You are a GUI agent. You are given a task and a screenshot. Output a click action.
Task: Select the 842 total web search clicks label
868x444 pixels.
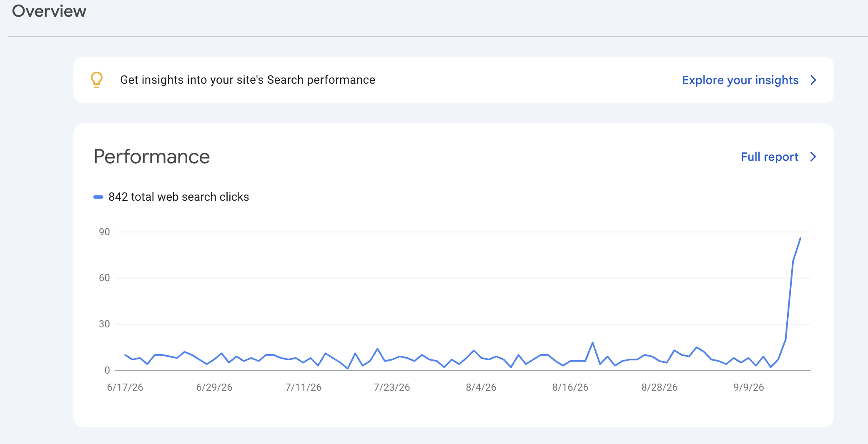[178, 197]
